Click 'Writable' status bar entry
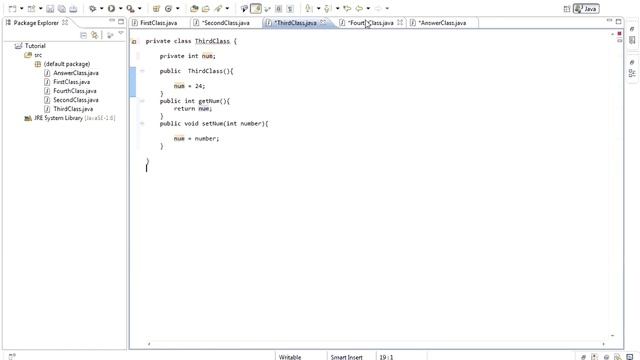The width and height of the screenshot is (640, 360). 290,357
